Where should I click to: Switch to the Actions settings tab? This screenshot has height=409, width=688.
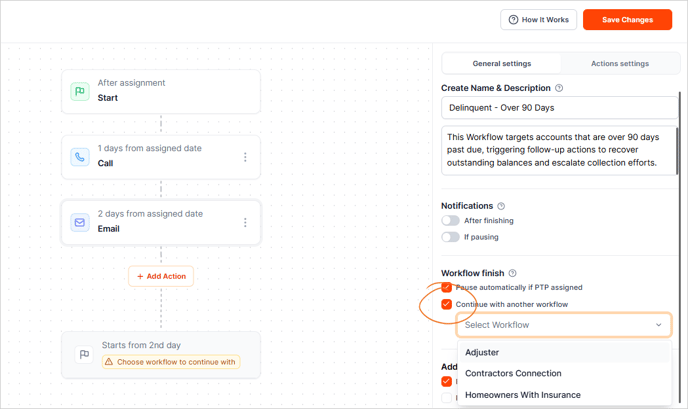[619, 64]
